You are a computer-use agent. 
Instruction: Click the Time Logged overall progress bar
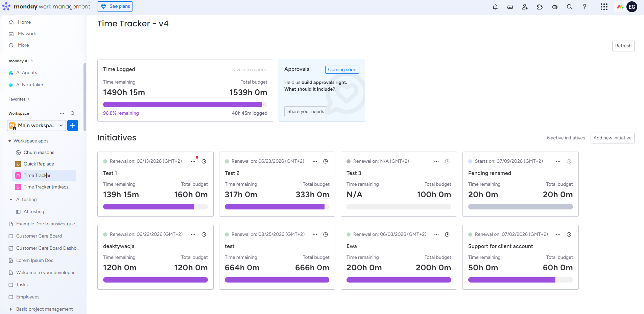click(x=185, y=105)
